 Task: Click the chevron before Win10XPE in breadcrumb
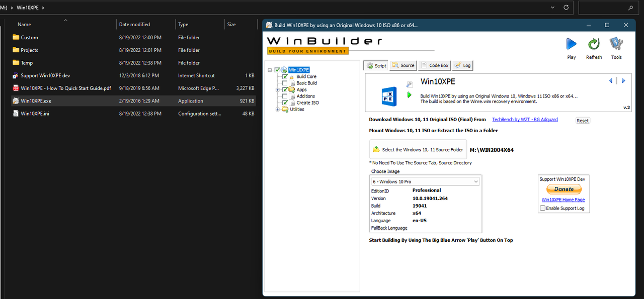(11, 8)
